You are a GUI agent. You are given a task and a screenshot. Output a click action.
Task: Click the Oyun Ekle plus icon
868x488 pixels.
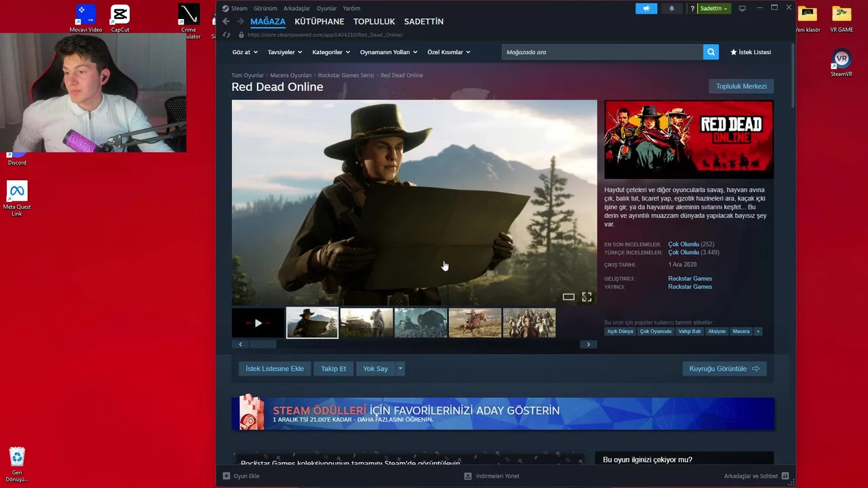click(x=226, y=476)
